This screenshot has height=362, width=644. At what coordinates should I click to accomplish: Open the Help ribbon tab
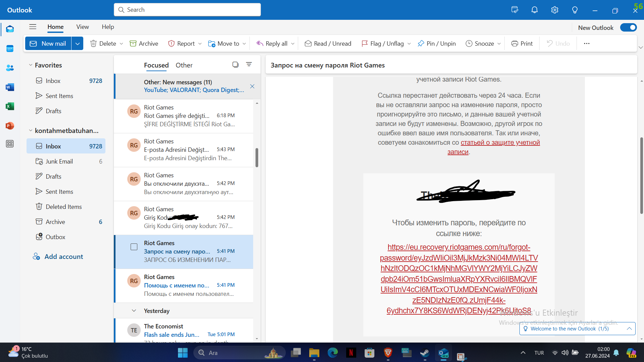click(x=108, y=27)
